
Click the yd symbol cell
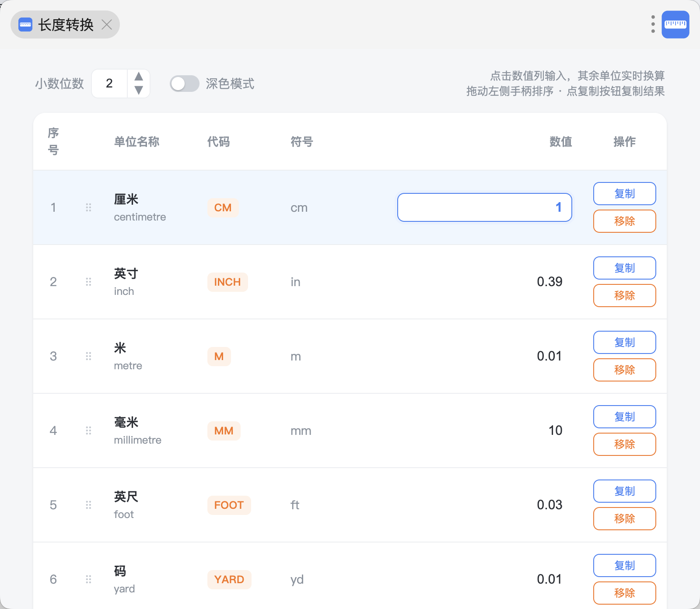297,580
